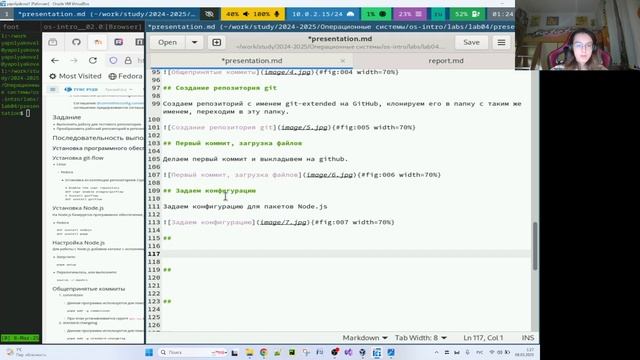This screenshot has height=360, width=640.
Task: Click image/7.jpg link text in editor
Action: click(x=283, y=222)
